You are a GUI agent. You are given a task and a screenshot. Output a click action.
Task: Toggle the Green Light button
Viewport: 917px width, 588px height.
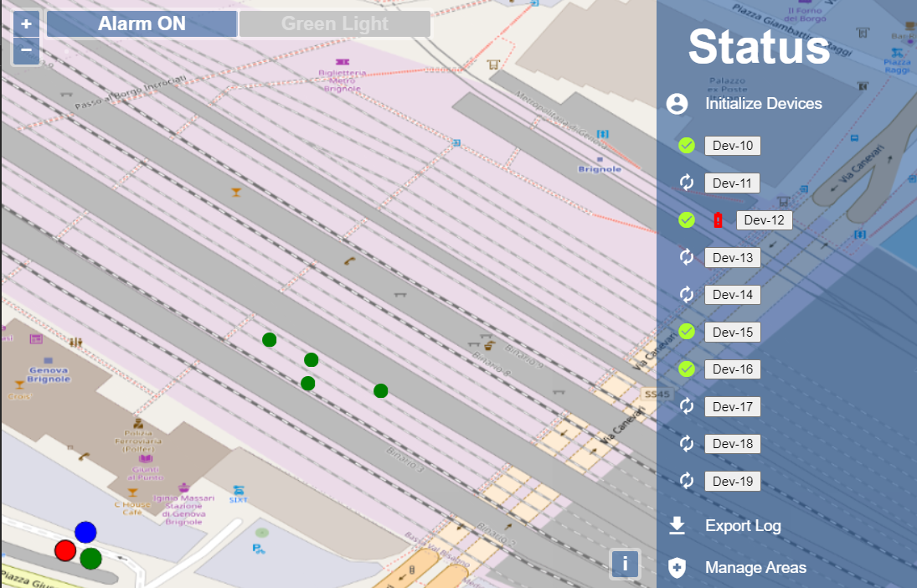(x=335, y=24)
